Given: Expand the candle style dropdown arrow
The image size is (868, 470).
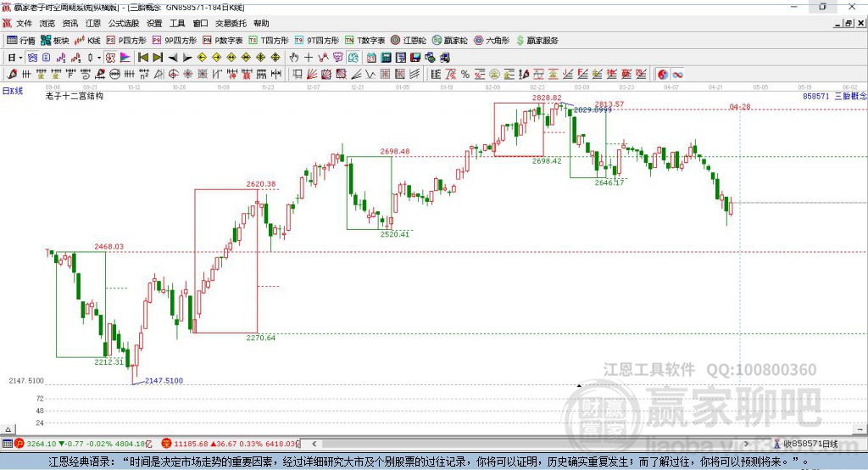Looking at the screenshot, I should coord(99,58).
